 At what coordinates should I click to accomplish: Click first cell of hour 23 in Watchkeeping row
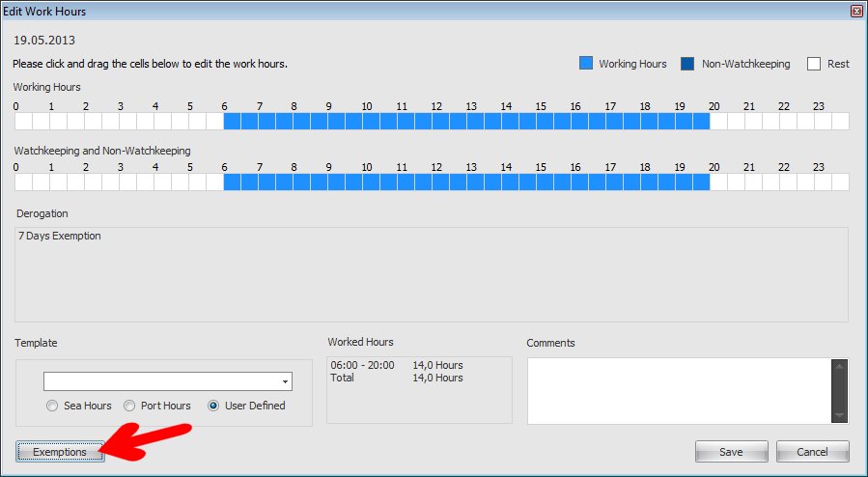pos(823,182)
